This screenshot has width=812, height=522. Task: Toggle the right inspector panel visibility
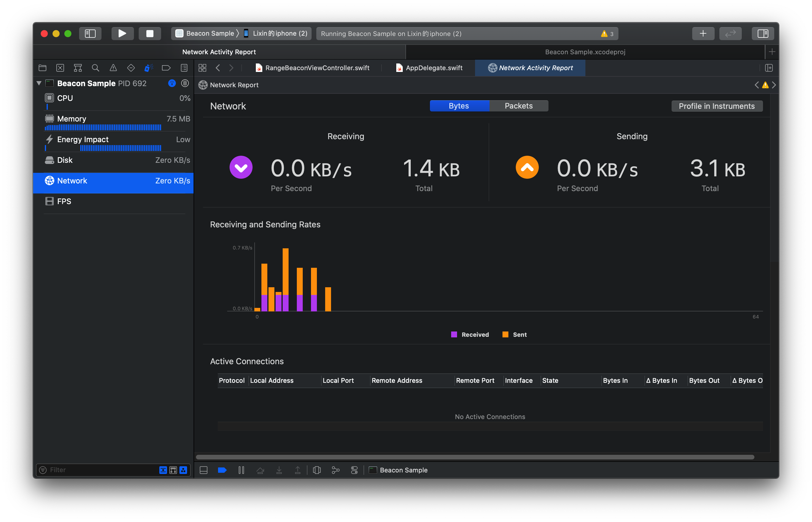click(x=762, y=34)
